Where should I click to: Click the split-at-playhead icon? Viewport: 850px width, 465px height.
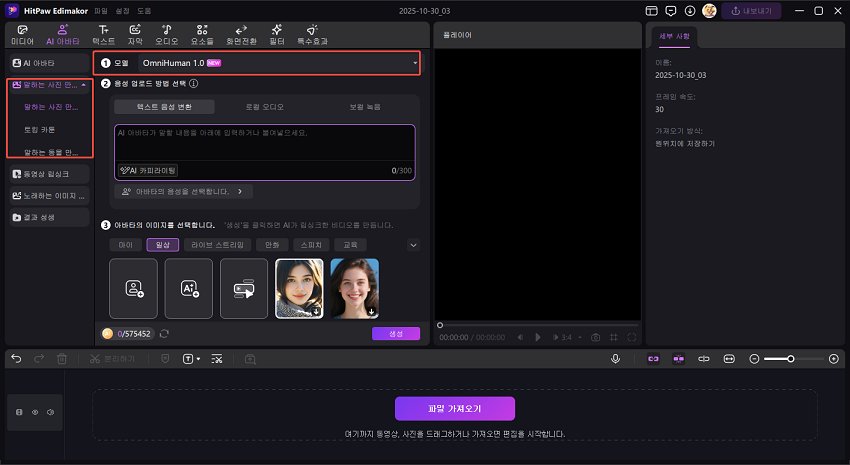coord(704,359)
